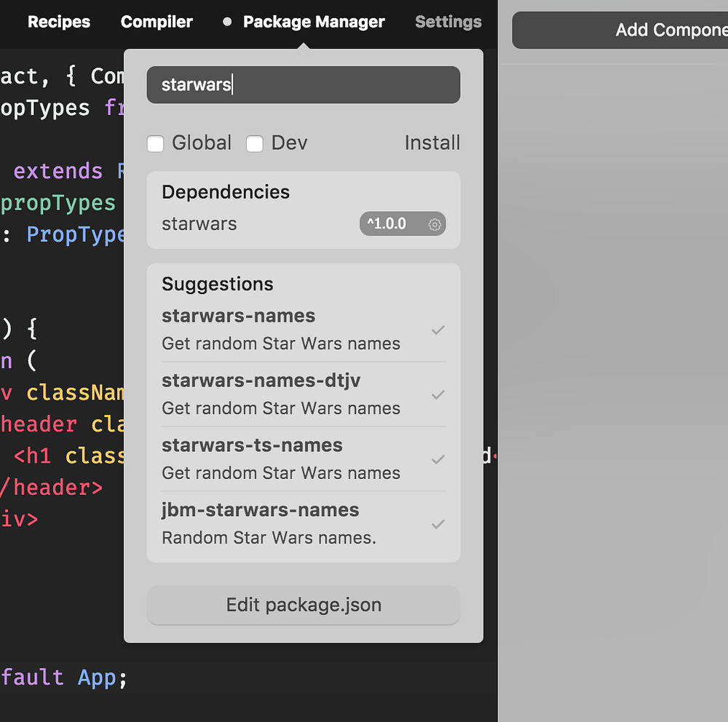Open version settings gear for starwars dependency
This screenshot has height=722, width=728.
pos(435,224)
